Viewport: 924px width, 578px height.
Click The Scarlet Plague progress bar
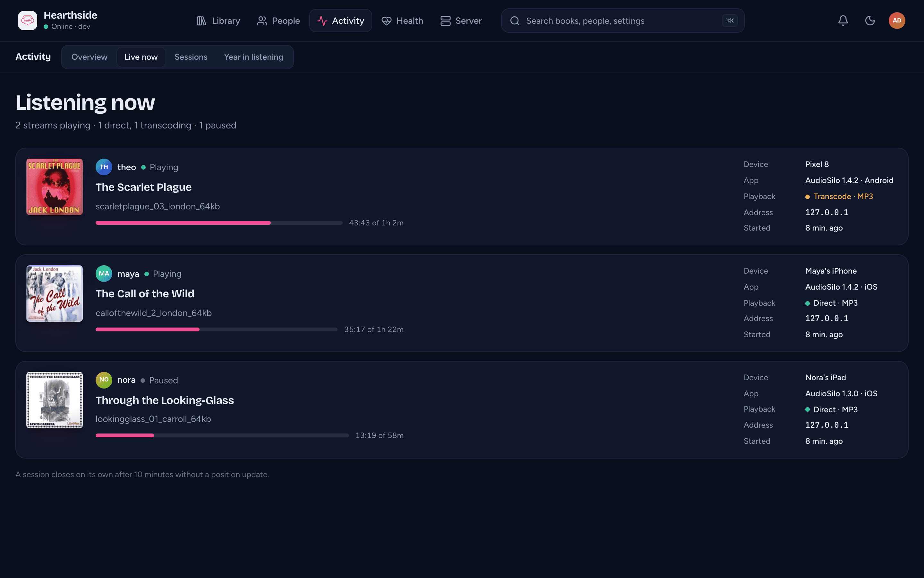[219, 223]
